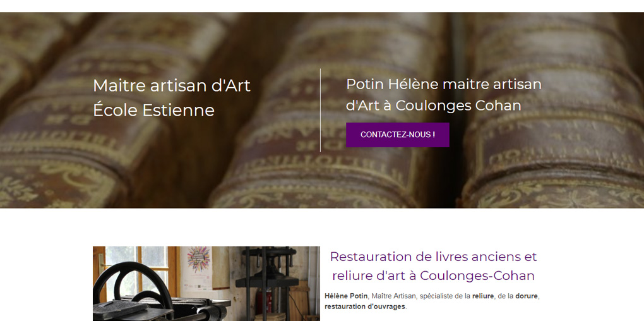The image size is (644, 321).
Task: Select the 'Maitre artisan d'Art' heading text
Action: click(172, 85)
